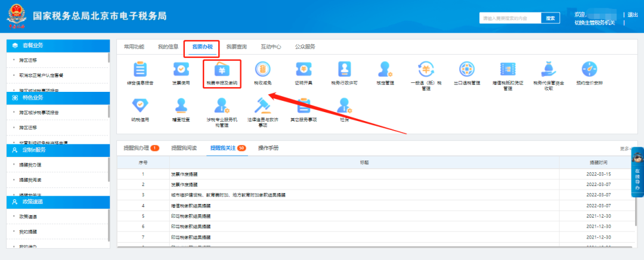This screenshot has height=260, width=644.
Task: Switch to the 提醒我阅读 tab
Action: click(184, 148)
